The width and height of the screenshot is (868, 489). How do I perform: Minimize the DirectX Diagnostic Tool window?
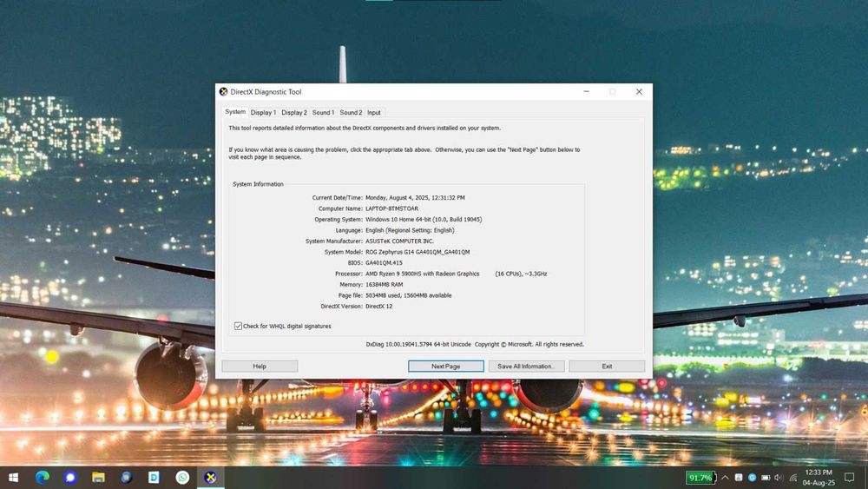click(x=586, y=92)
